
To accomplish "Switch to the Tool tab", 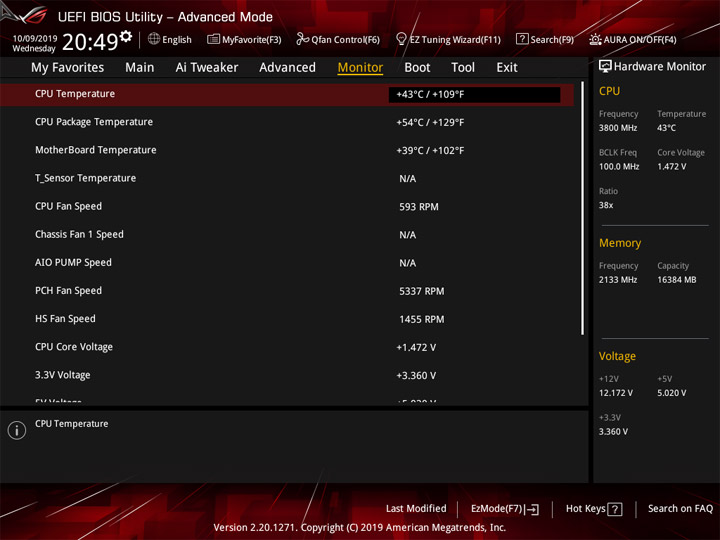I will tap(463, 68).
